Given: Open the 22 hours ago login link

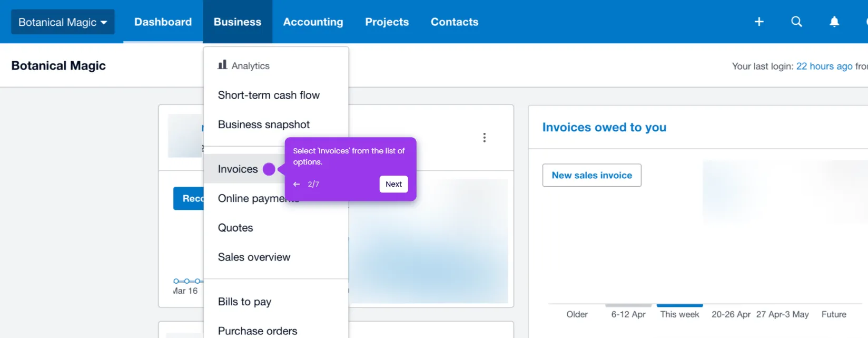Looking at the screenshot, I should coord(824,66).
